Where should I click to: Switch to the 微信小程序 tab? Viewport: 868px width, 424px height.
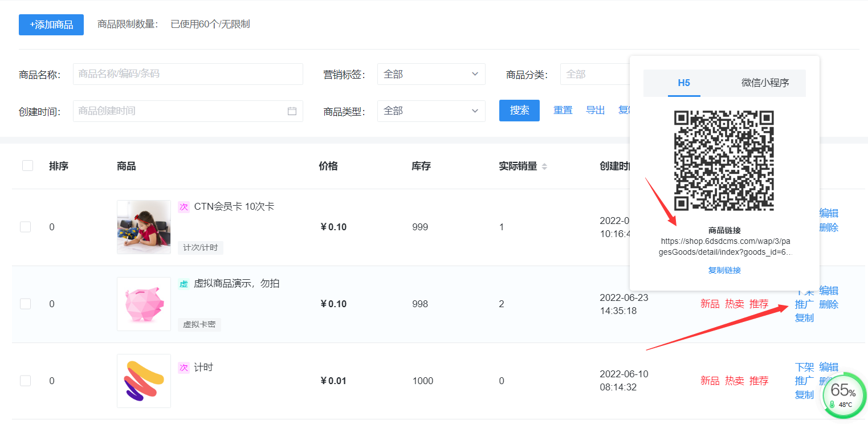(x=765, y=83)
